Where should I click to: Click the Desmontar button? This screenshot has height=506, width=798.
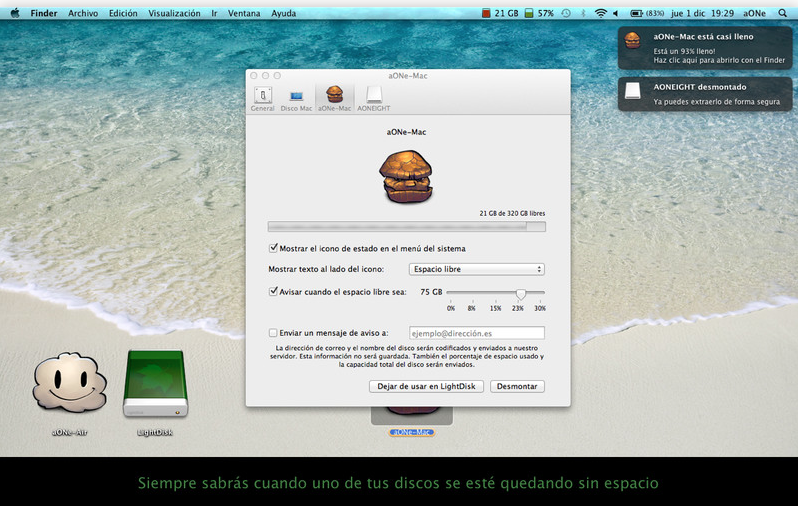[x=517, y=386]
